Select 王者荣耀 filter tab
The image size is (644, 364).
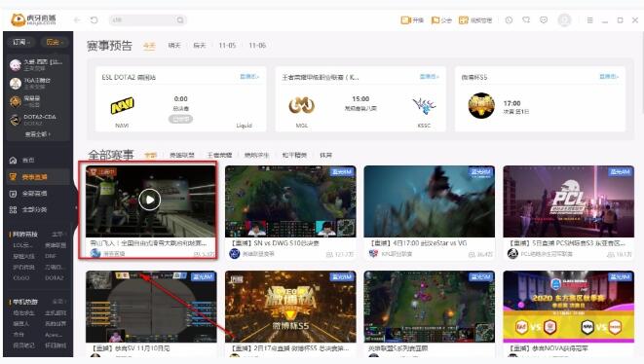point(219,155)
